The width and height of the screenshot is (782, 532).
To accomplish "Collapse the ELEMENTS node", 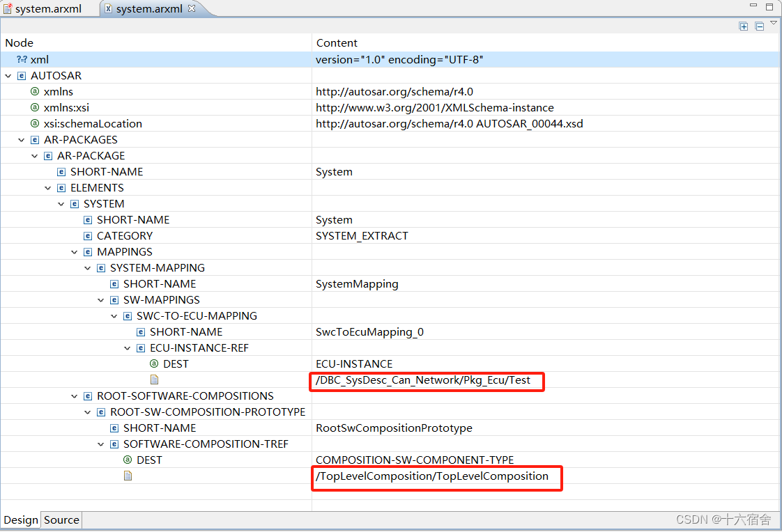I will 48,188.
